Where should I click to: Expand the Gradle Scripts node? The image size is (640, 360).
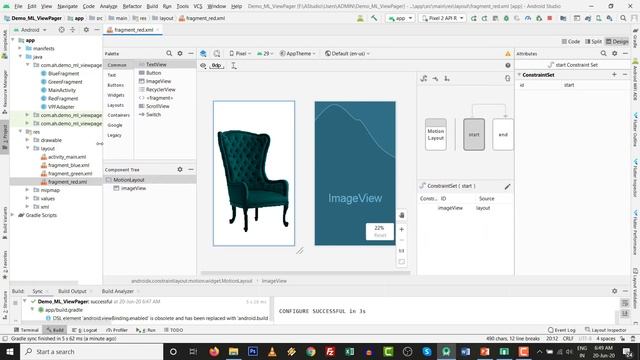click(x=13, y=215)
